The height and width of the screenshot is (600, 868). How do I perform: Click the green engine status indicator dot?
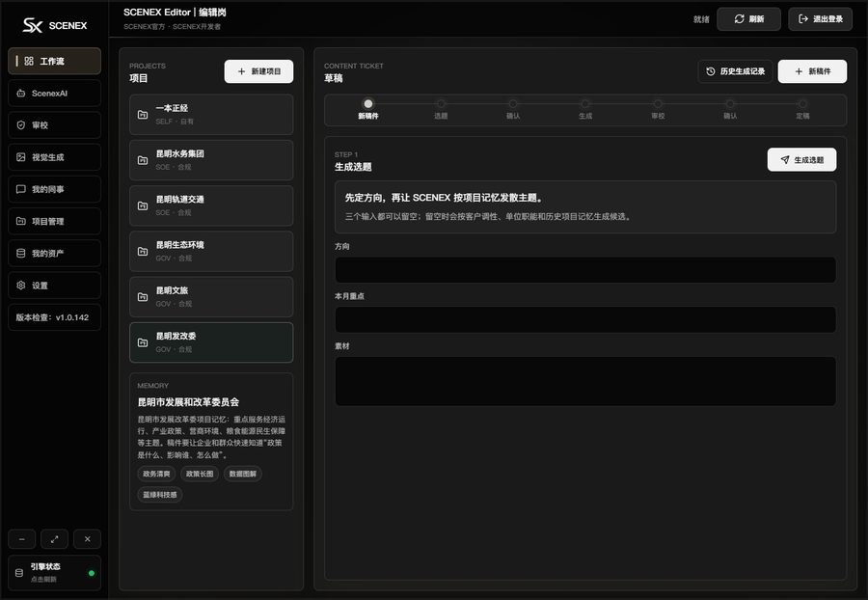point(92,573)
